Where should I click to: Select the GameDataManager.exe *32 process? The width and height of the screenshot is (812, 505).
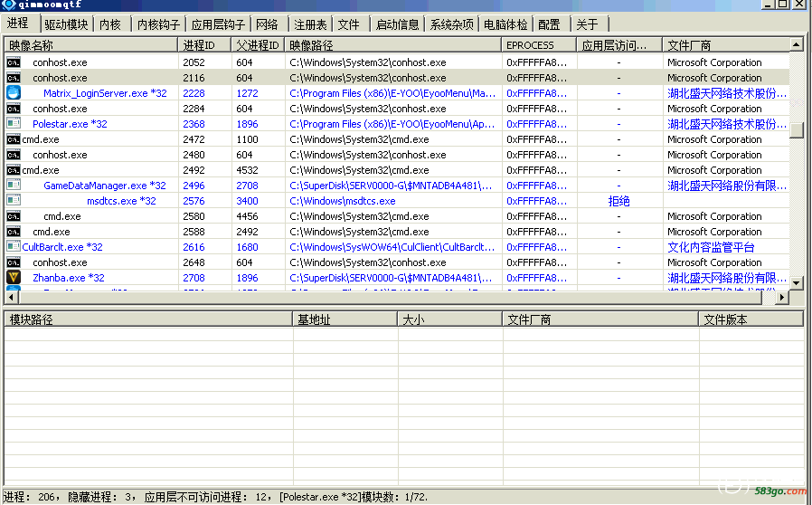397,186
